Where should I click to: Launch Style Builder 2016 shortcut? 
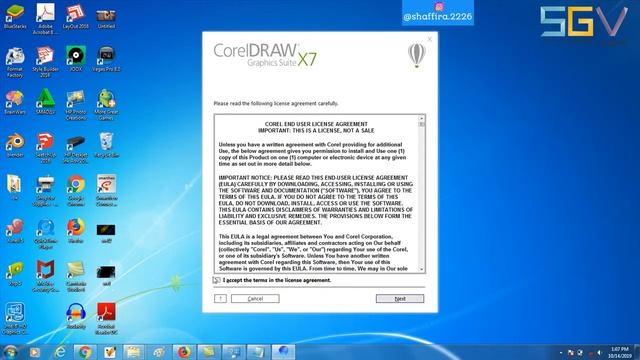coord(45,62)
